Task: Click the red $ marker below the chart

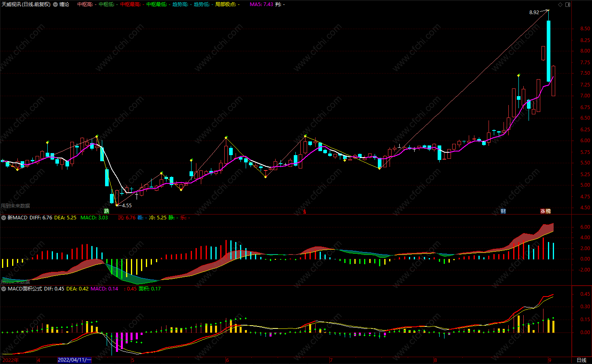Action: coord(305,211)
